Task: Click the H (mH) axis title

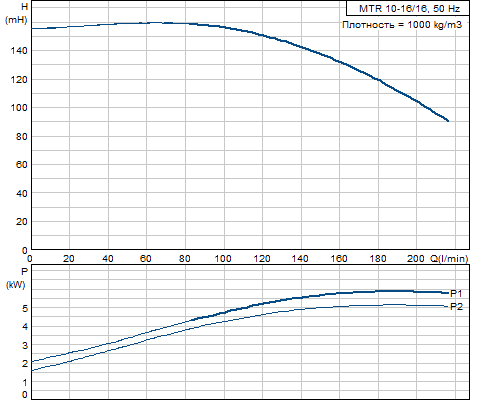Action: click(16, 13)
